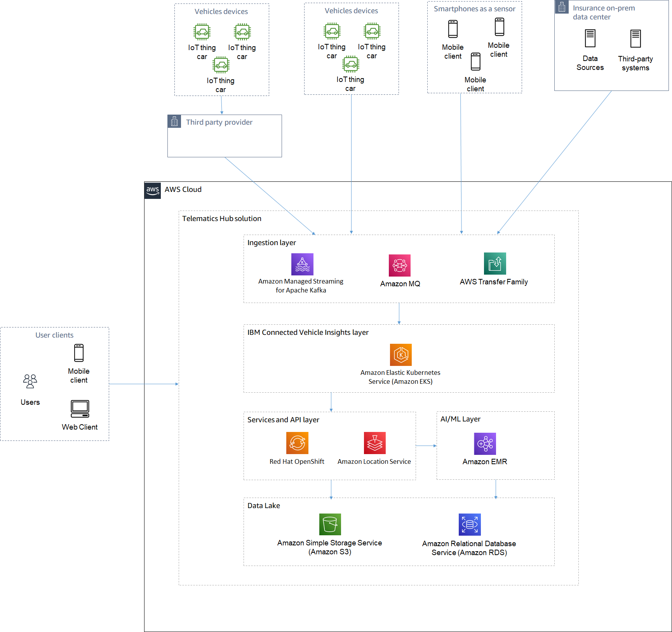Select the "Amazon EMR" text label
This screenshot has height=632, width=672.
(x=485, y=462)
